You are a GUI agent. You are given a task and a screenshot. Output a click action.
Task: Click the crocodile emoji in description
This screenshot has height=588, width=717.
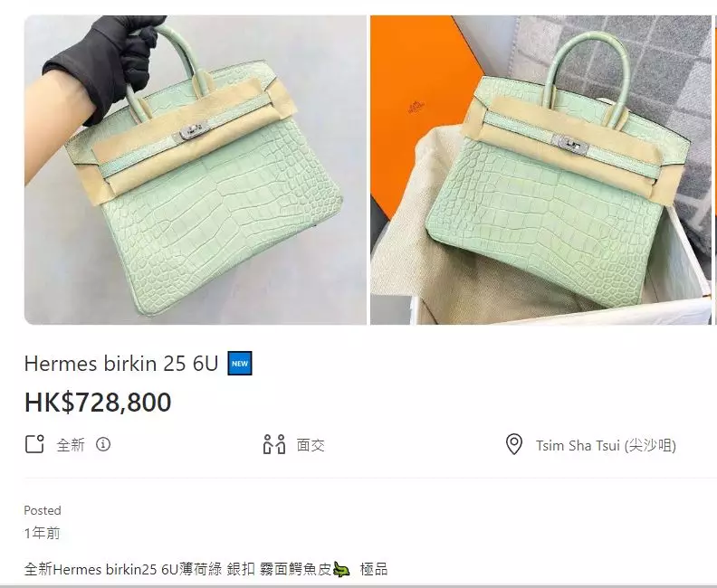tap(341, 569)
